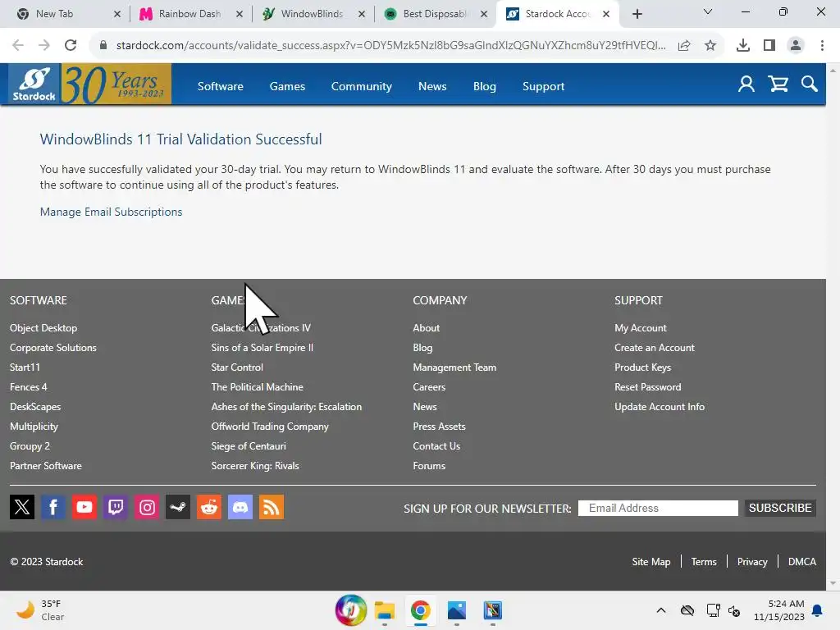Share this page icon in address bar
This screenshot has width=840, height=630.
(684, 46)
